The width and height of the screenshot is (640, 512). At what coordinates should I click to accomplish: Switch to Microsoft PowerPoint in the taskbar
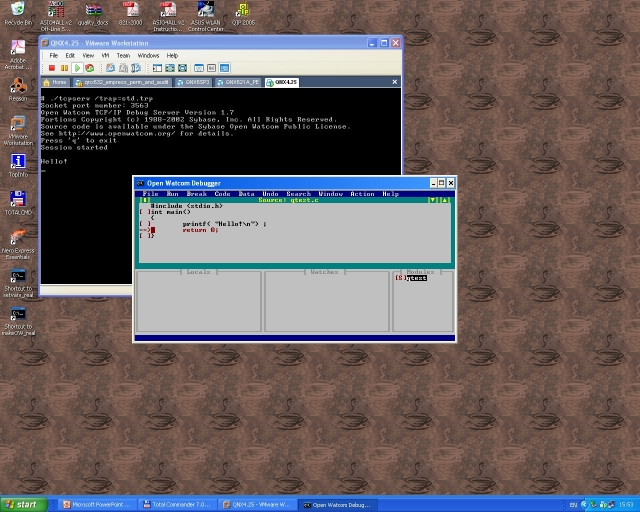tap(99, 505)
